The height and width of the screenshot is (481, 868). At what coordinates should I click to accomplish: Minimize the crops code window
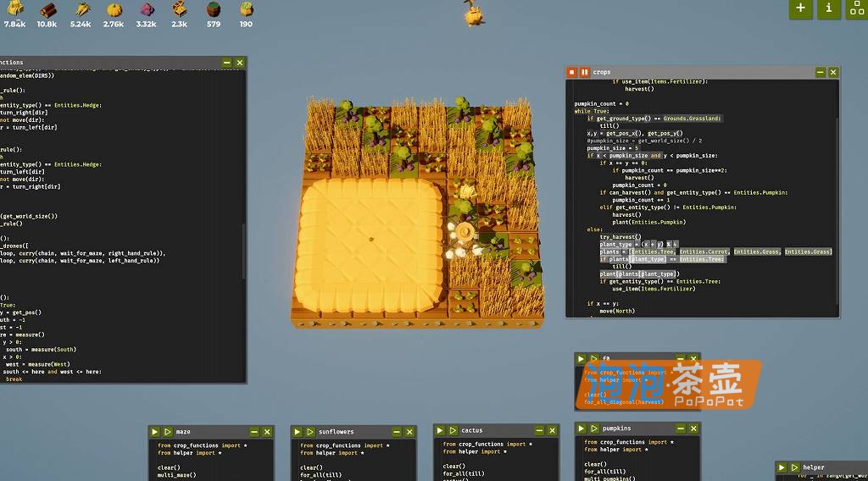pos(821,72)
